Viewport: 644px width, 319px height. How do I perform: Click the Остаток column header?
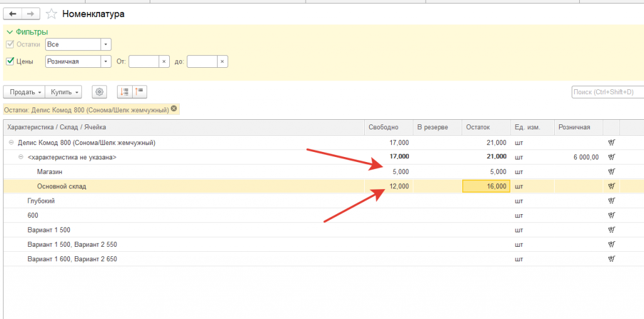tap(486, 127)
